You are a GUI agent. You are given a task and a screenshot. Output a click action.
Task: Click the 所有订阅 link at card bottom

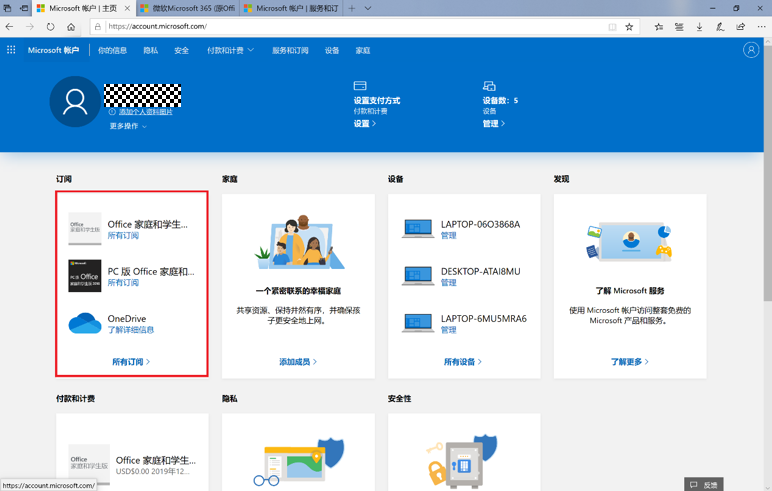point(131,362)
